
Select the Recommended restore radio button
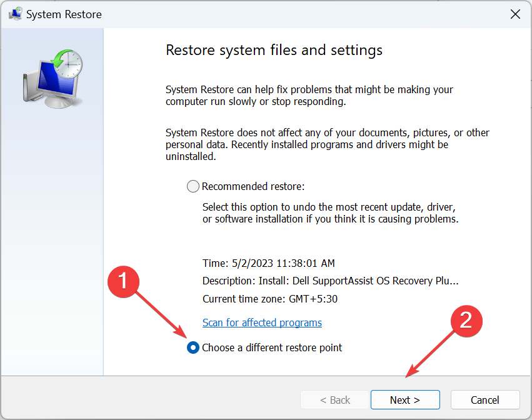click(193, 186)
